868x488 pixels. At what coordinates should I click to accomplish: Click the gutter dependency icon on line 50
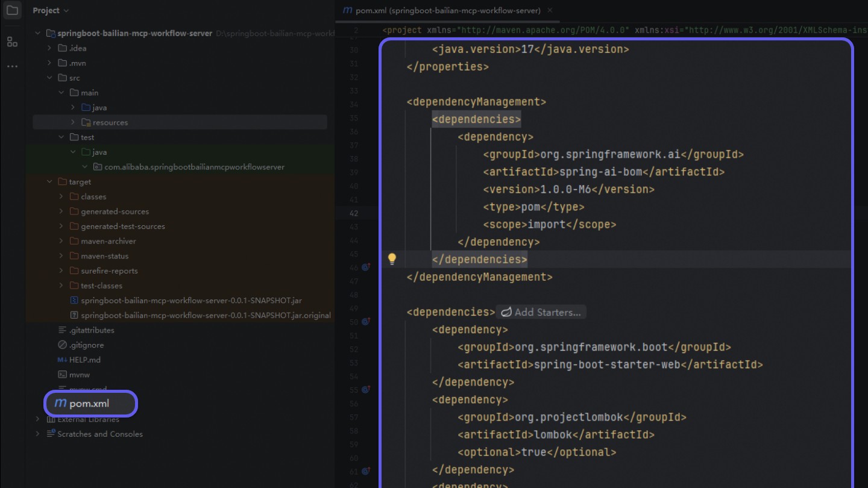365,322
